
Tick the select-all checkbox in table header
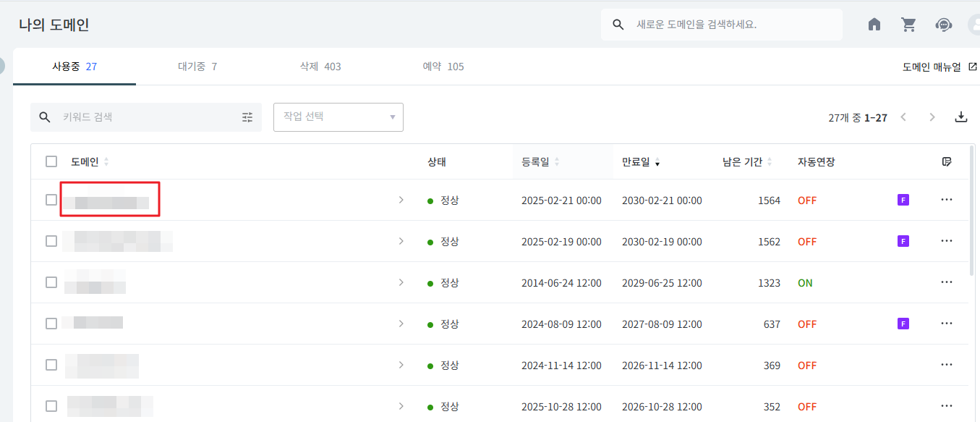click(x=51, y=161)
